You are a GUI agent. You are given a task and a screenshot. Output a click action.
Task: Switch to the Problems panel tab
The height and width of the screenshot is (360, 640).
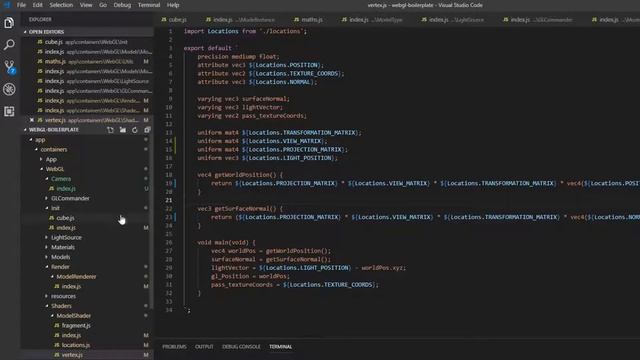pos(174,347)
